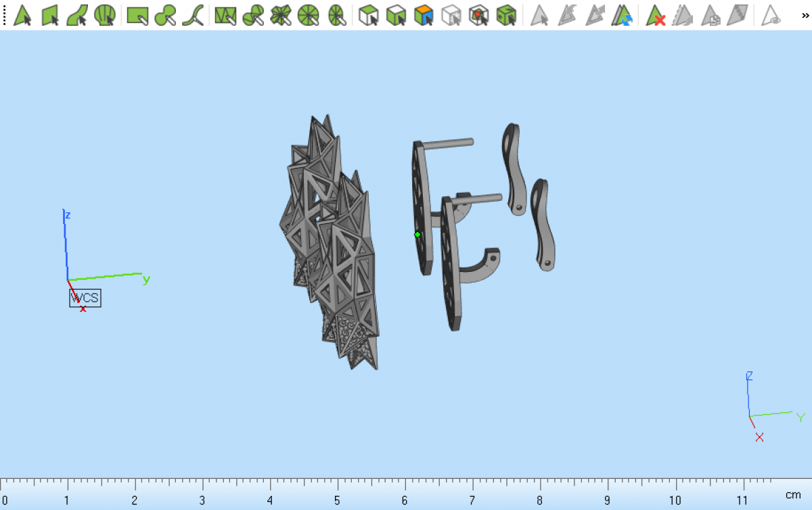Click the solid green cube select icon
The height and width of the screenshot is (510, 812).
point(506,15)
